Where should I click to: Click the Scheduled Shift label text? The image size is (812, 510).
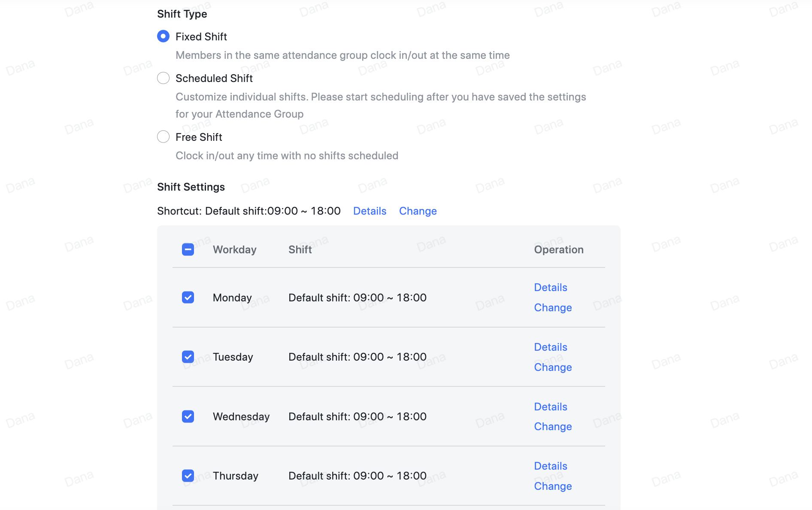[x=214, y=78]
